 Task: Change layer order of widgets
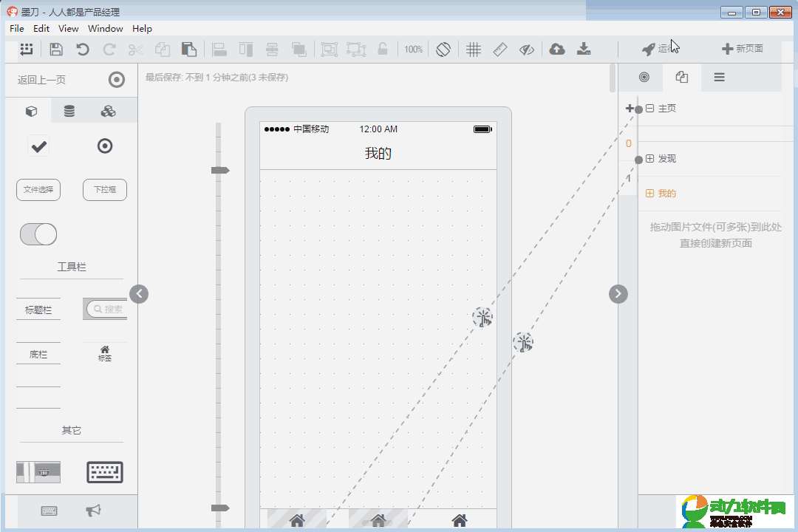tap(299, 50)
